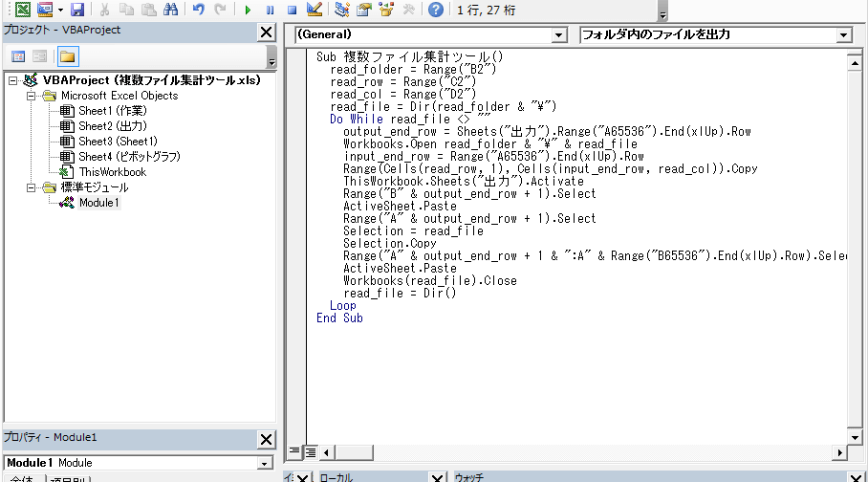The width and height of the screenshot is (868, 482).
Task: Click the View Microsoft Excel icon
Action: point(22,10)
